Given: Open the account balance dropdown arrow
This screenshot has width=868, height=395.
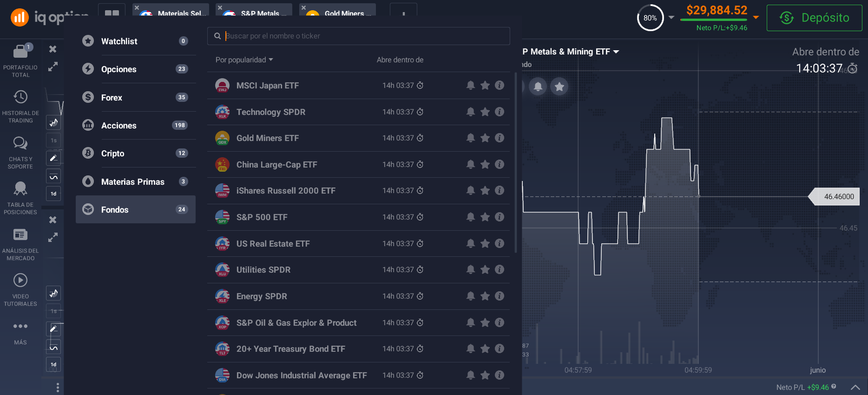Looking at the screenshot, I should pyautogui.click(x=756, y=17).
